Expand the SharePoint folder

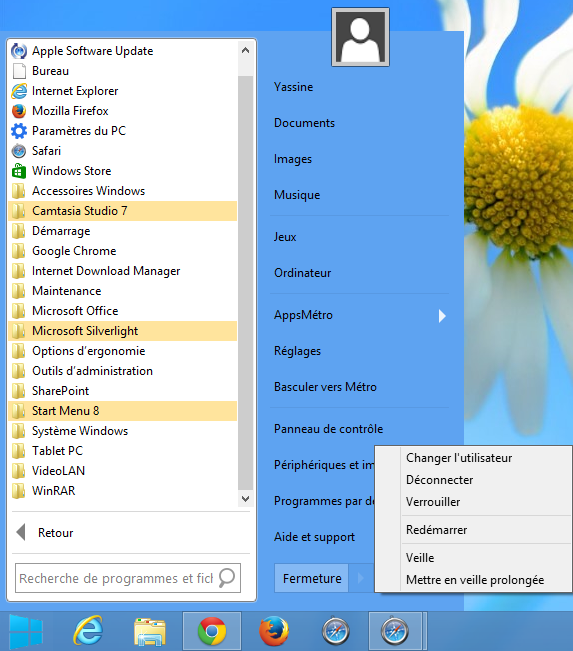click(122, 391)
